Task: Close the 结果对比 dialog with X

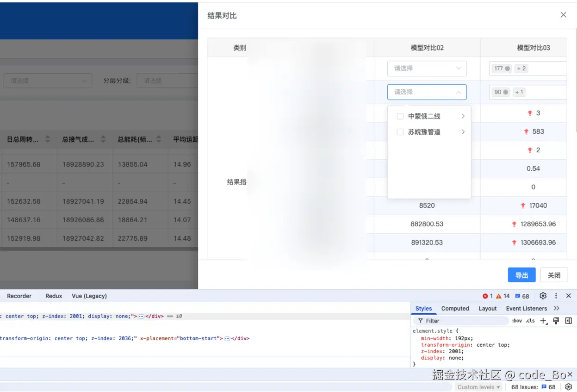Action: point(563,15)
